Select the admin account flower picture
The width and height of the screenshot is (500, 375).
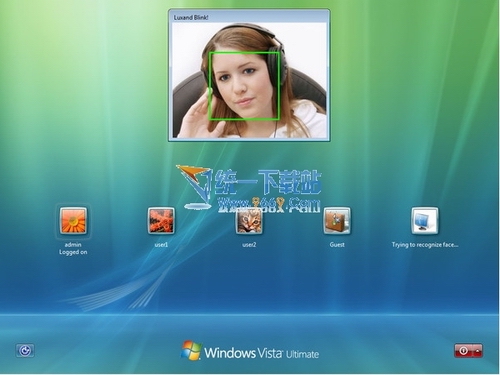pos(73,221)
